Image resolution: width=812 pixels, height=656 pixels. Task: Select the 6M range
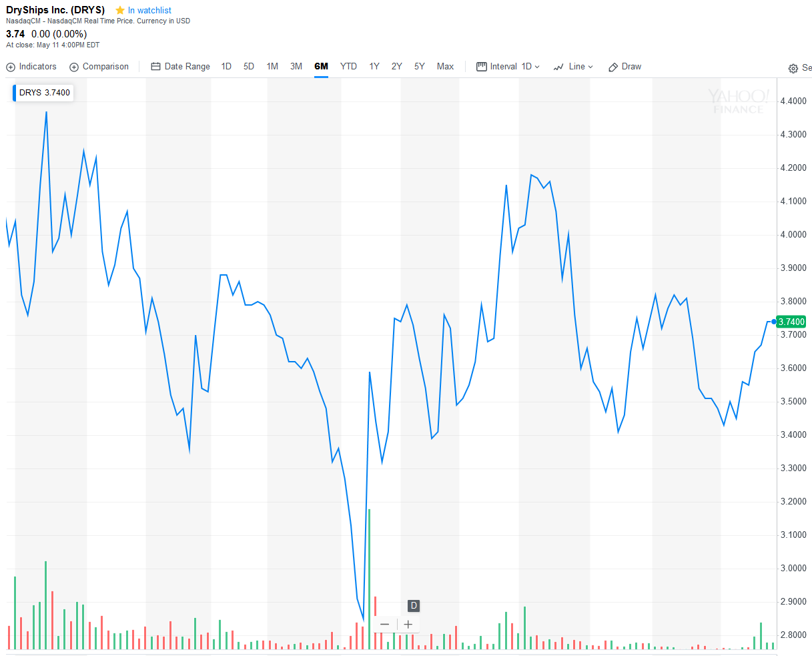click(322, 67)
